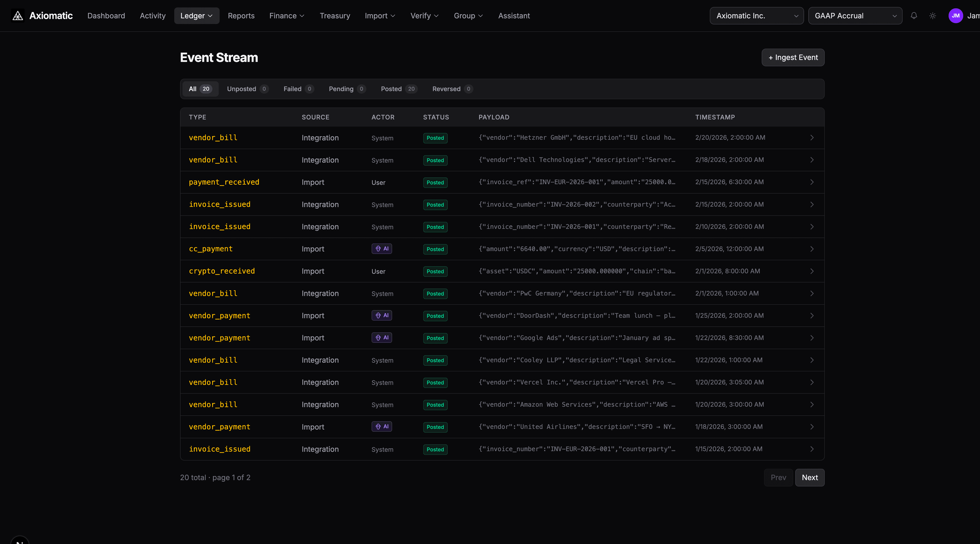The width and height of the screenshot is (980, 544).
Task: Open the Treasury menu item
Action: 335,16
